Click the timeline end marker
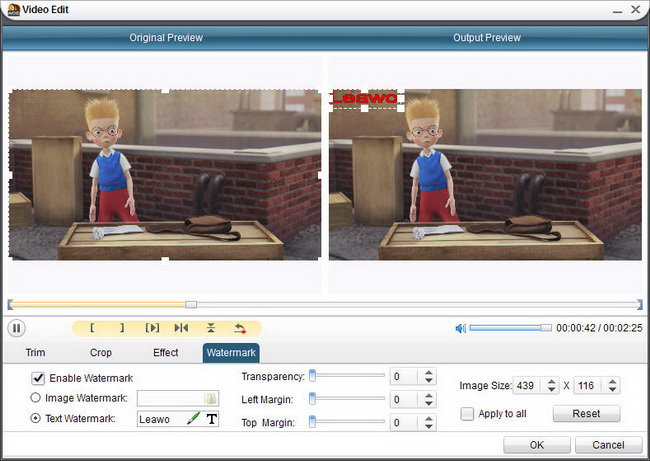Image resolution: width=650 pixels, height=461 pixels. click(x=640, y=305)
